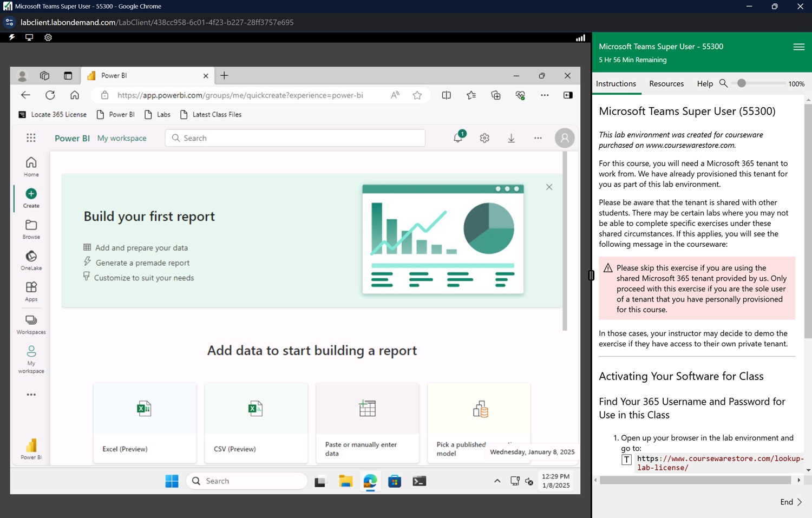Open OneLake in the left navigation
812x518 pixels.
31,260
